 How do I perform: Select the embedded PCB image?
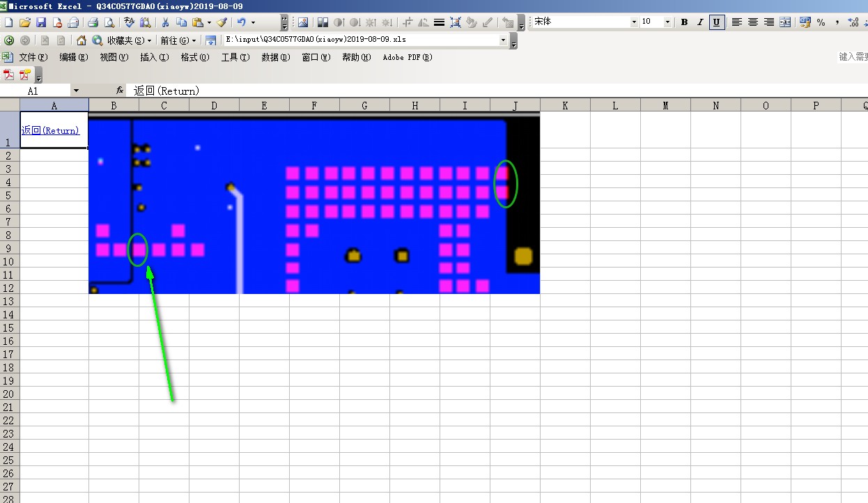point(314,202)
